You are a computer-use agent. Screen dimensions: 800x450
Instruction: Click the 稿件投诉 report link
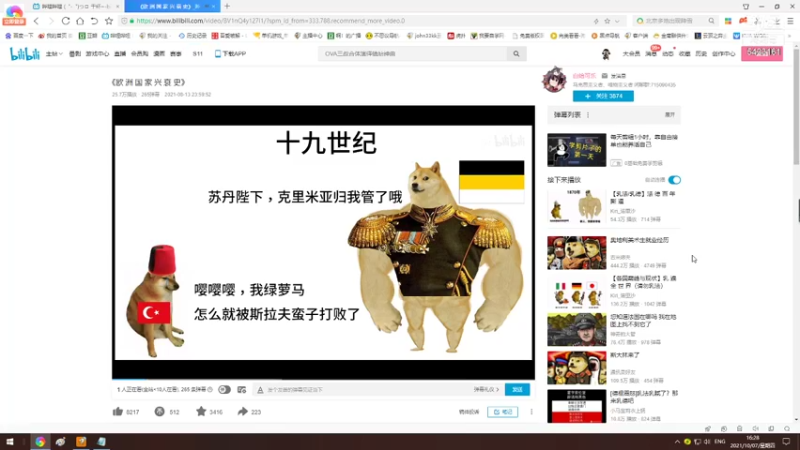click(x=469, y=412)
